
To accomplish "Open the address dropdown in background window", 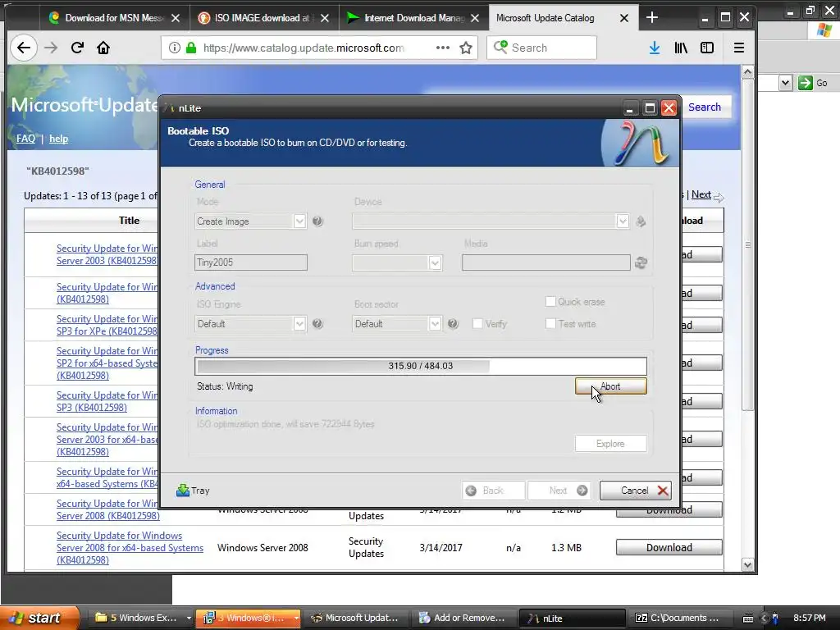I will click(785, 83).
